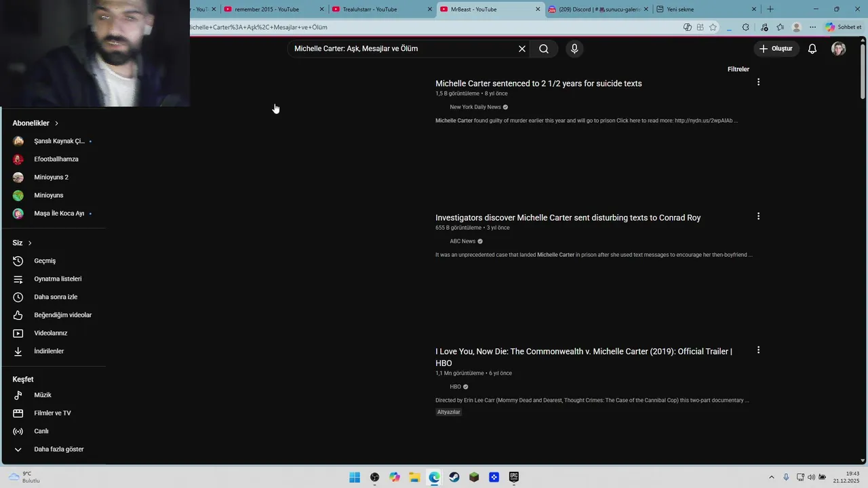
Task: Open more options for HBO trailer video
Action: point(758,350)
